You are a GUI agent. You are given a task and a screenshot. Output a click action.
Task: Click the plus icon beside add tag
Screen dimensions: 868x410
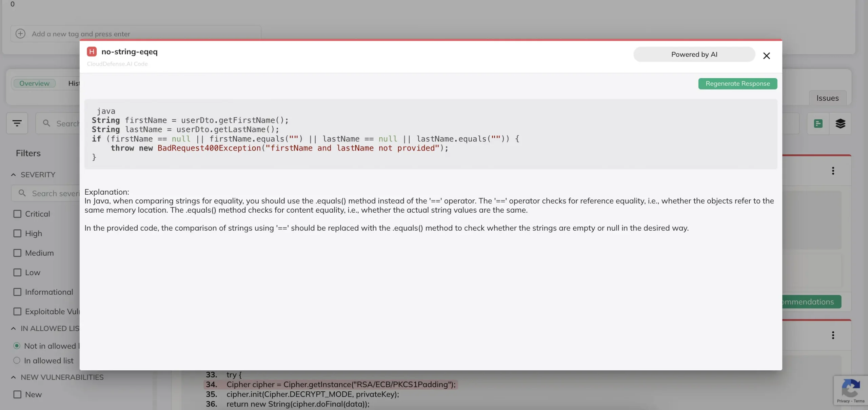point(20,34)
